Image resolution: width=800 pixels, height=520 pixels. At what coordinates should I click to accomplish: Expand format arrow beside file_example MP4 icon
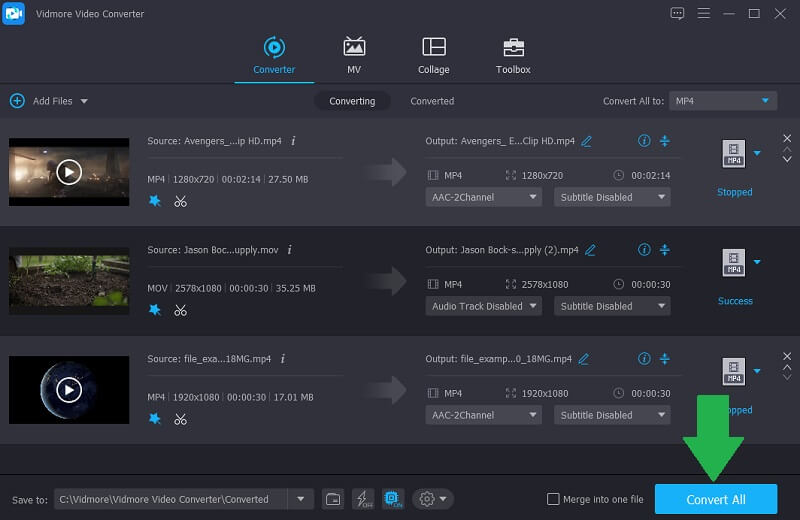click(x=757, y=371)
